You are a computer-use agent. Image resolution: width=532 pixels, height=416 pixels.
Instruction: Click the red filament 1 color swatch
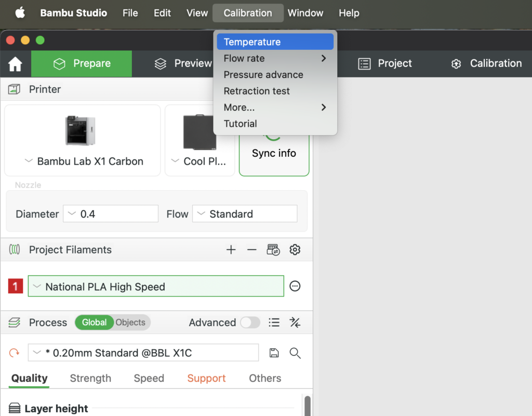coord(16,286)
